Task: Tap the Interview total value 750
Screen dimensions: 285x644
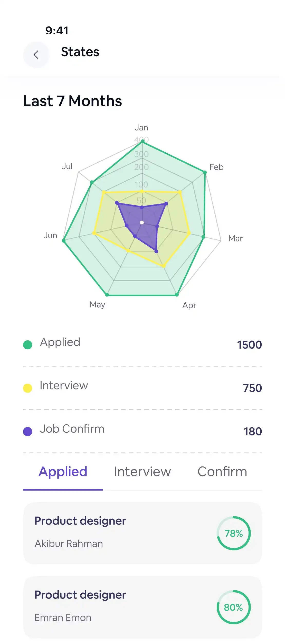Action: tap(252, 388)
